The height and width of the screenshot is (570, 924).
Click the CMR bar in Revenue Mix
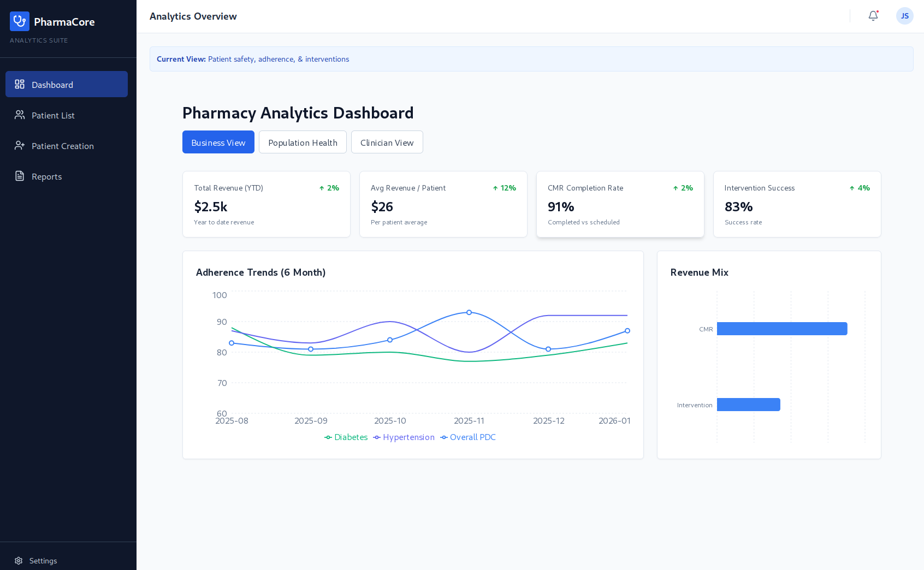point(782,329)
